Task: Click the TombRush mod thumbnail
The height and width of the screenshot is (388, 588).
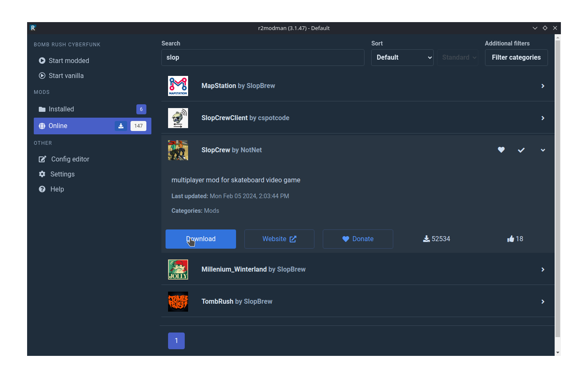Action: pos(178,302)
